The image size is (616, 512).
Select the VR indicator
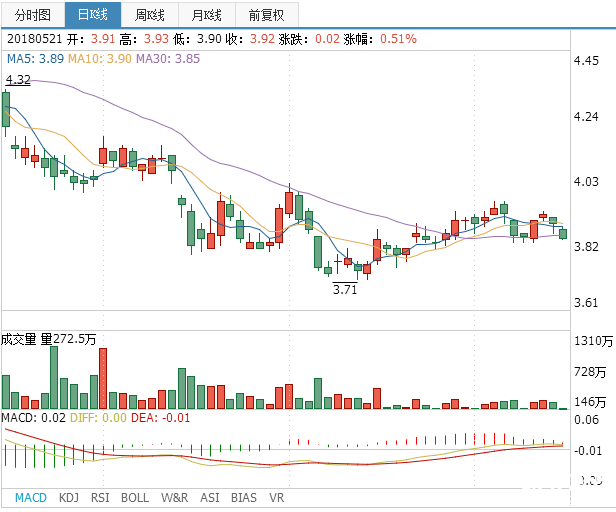click(x=277, y=498)
